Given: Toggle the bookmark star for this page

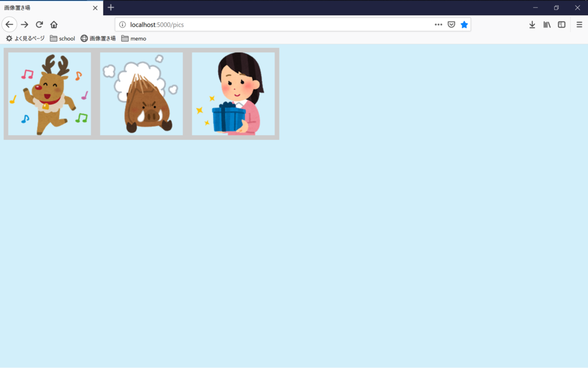Looking at the screenshot, I should [464, 25].
